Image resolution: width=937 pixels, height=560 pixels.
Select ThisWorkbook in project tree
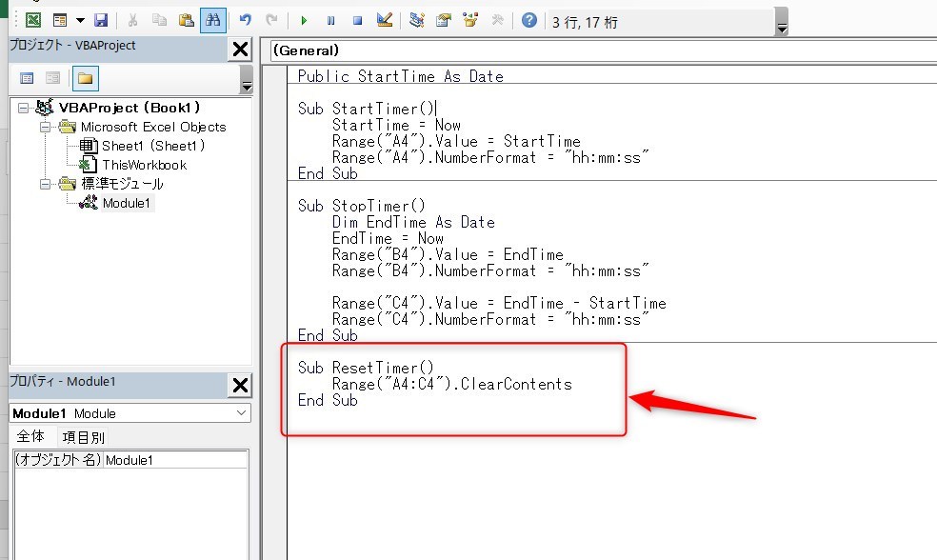tap(144, 165)
